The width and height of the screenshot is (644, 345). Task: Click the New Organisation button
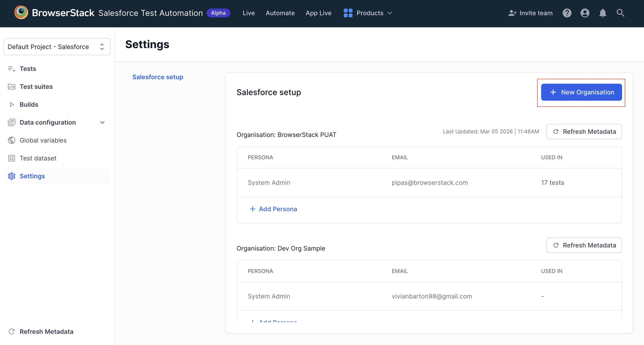pyautogui.click(x=581, y=92)
